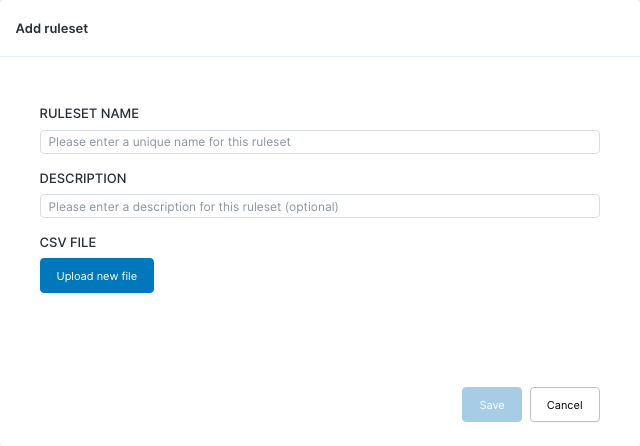640x446 pixels.
Task: Focus the Description text box
Action: (x=319, y=207)
